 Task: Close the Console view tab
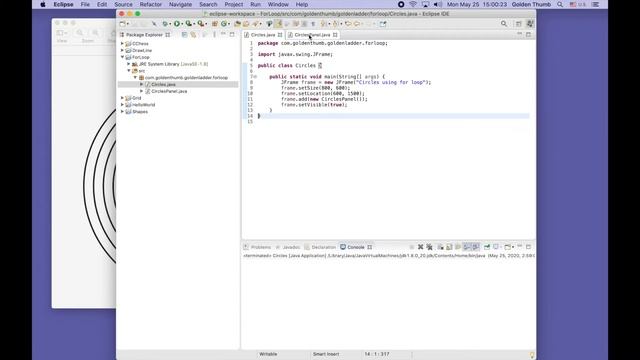(369, 247)
